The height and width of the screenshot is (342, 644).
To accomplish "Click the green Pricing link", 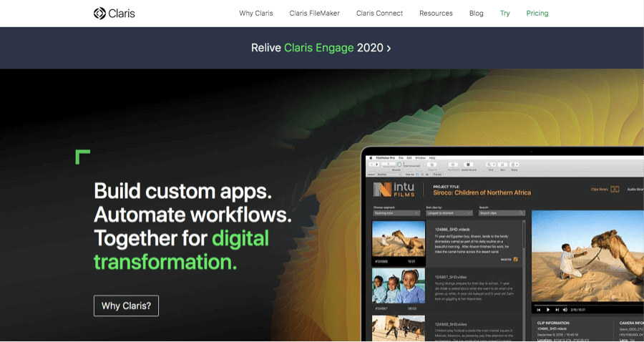I will click(x=537, y=13).
